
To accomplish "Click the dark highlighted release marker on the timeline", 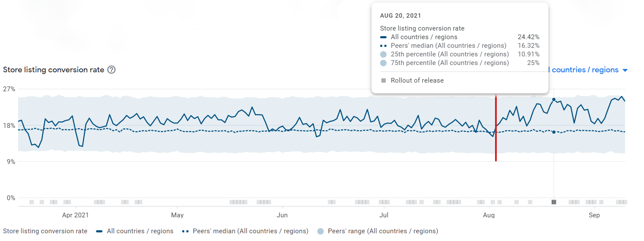I will 554,202.
